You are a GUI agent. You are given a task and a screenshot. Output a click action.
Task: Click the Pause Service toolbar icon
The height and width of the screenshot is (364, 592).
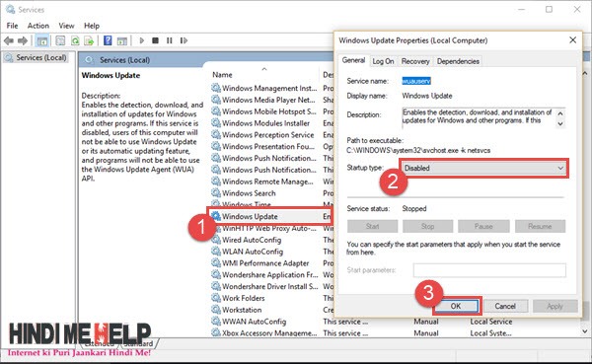169,40
